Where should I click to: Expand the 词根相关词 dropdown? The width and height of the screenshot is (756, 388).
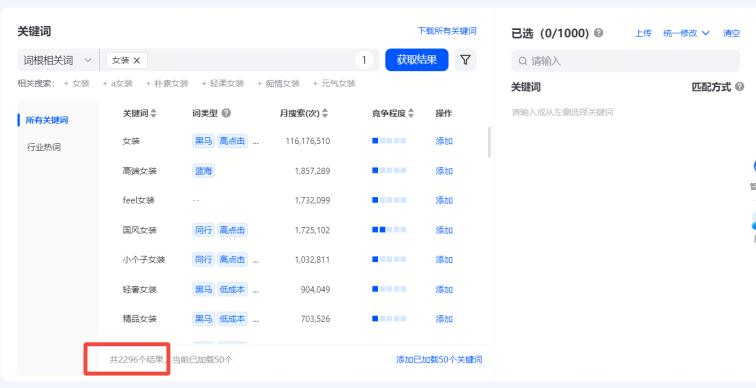58,60
